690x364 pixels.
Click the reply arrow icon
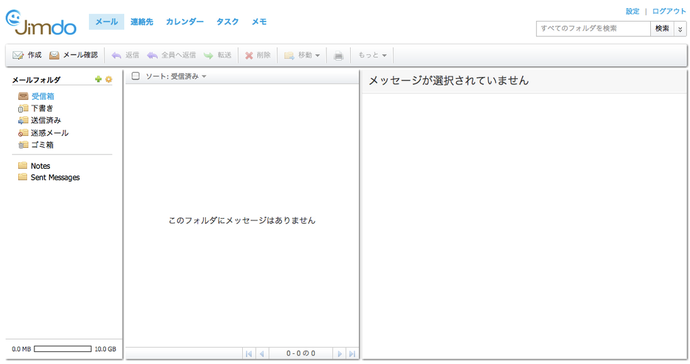tap(116, 55)
